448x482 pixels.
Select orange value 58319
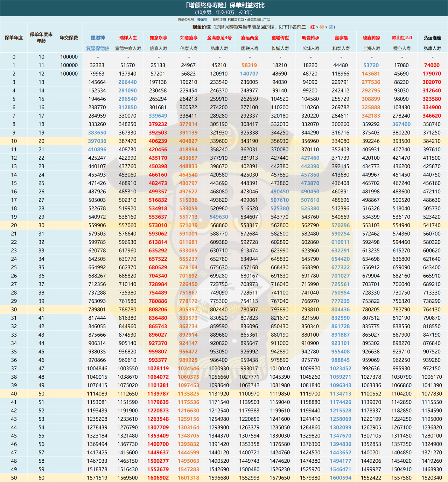tap(249, 65)
